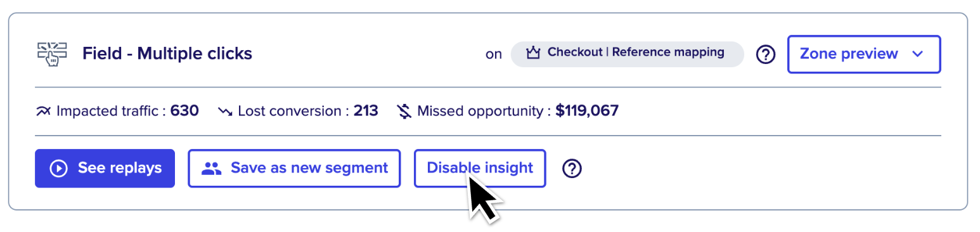Open help next to the Reference mapping pill
The image size is (980, 232).
(766, 55)
